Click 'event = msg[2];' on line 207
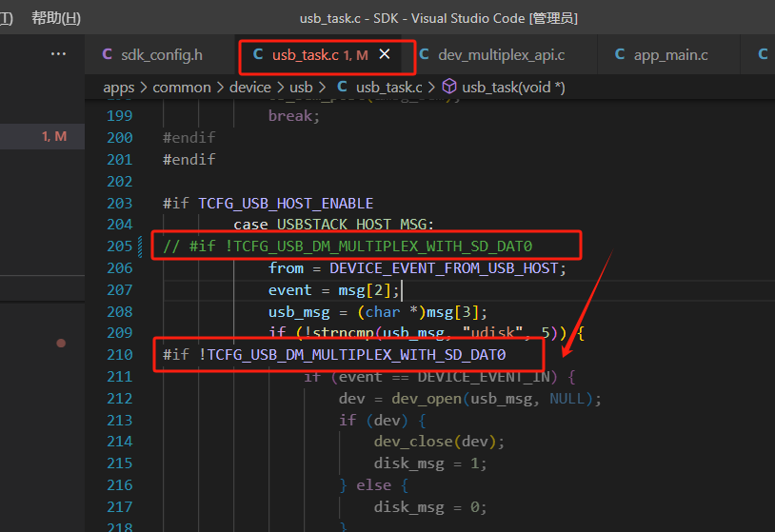This screenshot has width=775, height=532. tap(333, 290)
